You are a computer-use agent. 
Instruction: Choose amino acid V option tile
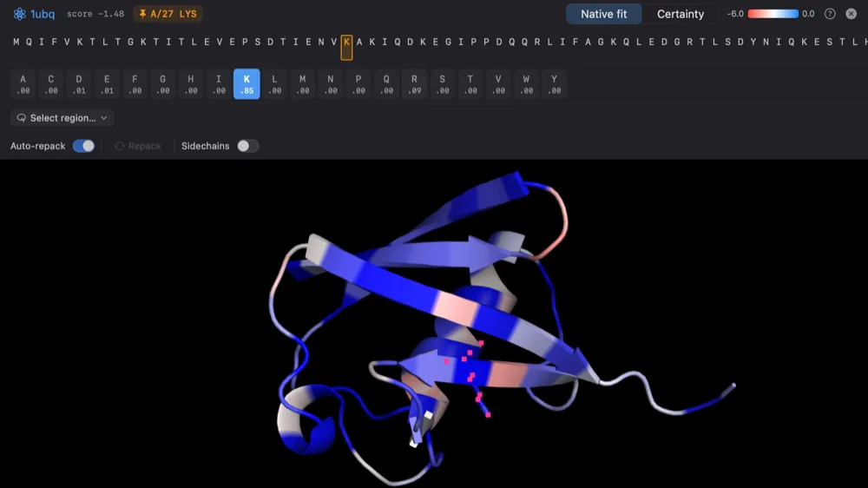pyautogui.click(x=498, y=84)
